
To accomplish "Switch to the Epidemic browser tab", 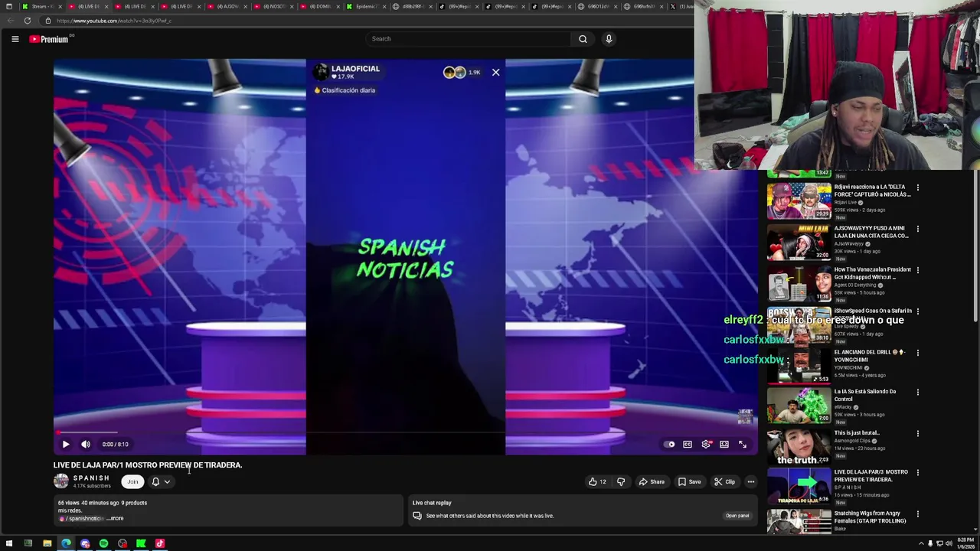I will [366, 6].
